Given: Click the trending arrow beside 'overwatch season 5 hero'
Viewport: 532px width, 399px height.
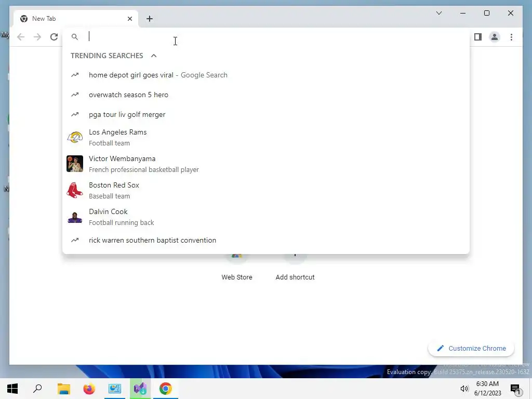Looking at the screenshot, I should coord(75,95).
